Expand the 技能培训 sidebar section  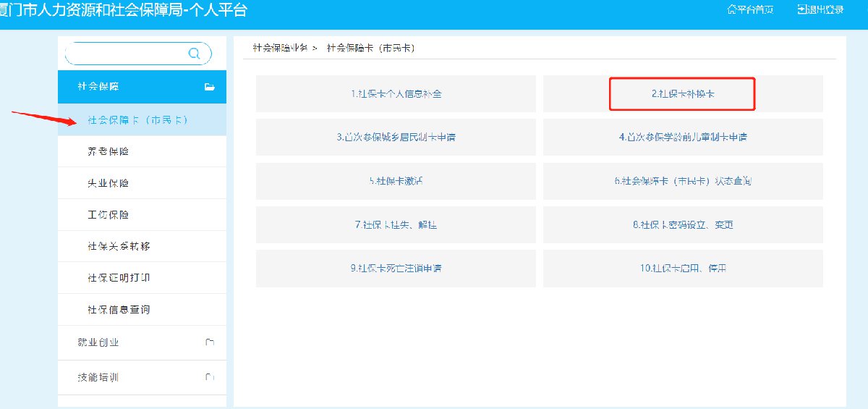click(98, 377)
